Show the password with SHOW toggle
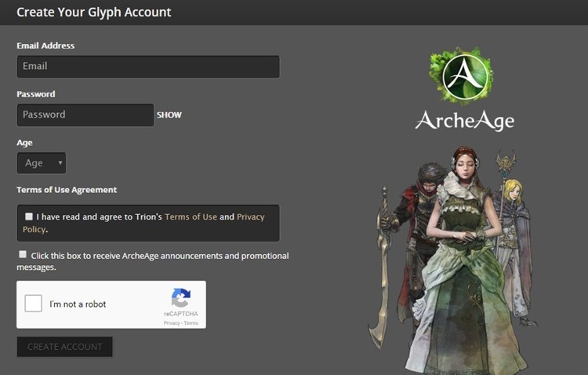Image resolution: width=588 pixels, height=375 pixels. click(x=169, y=115)
